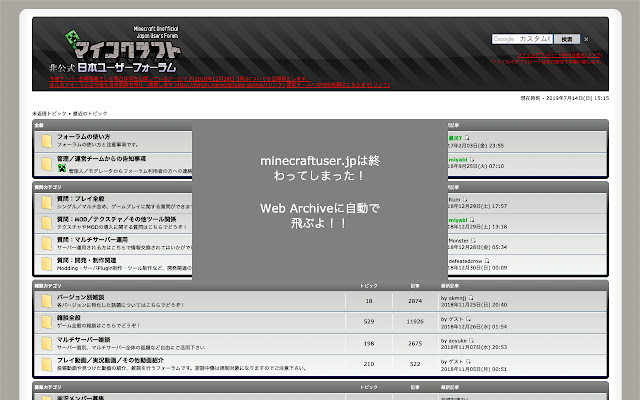Open the 雑談全般 forum
Screen dimensions: 640x400
coord(69,318)
